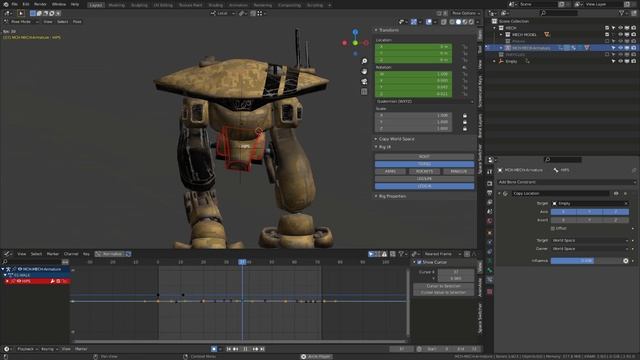Toggle viewport gizmos icon

click(x=414, y=22)
